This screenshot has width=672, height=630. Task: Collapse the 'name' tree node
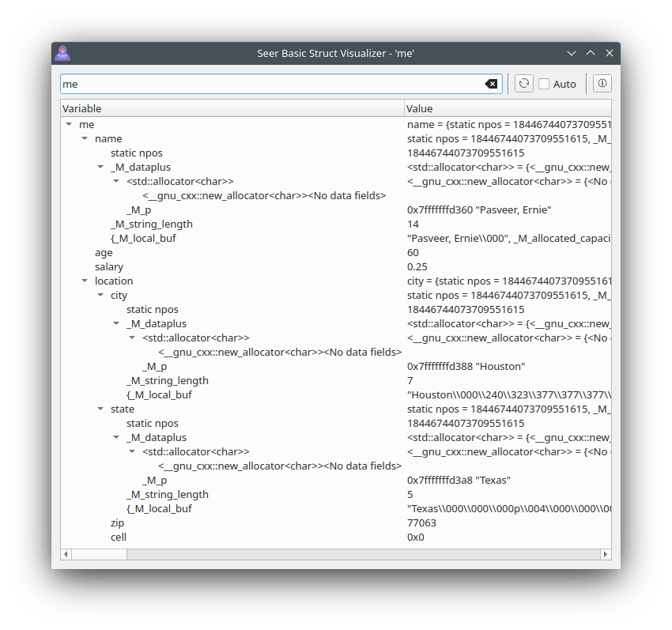tap(85, 138)
